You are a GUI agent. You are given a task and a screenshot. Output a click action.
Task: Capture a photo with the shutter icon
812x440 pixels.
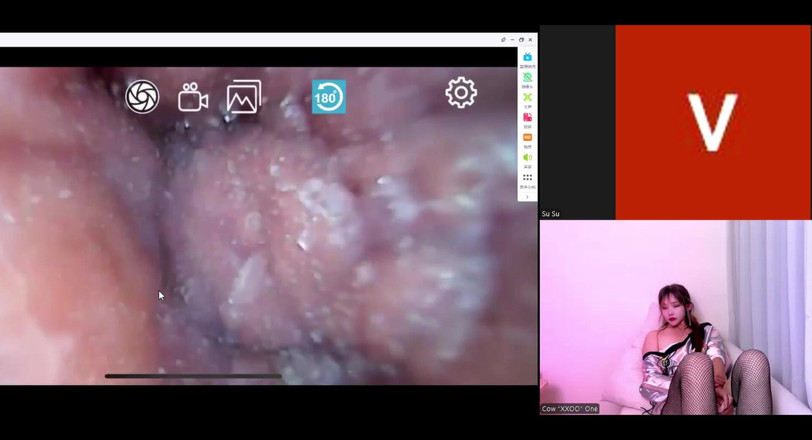point(142,97)
